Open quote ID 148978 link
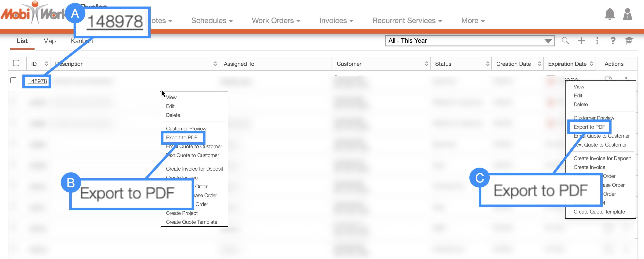Image resolution: width=644 pixels, height=259 pixels. tap(38, 81)
